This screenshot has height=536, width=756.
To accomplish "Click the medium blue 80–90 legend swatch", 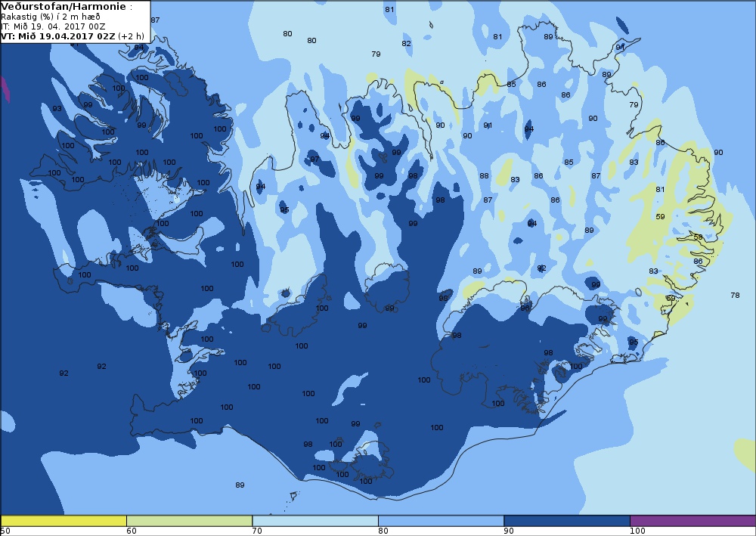I will coord(442,521).
